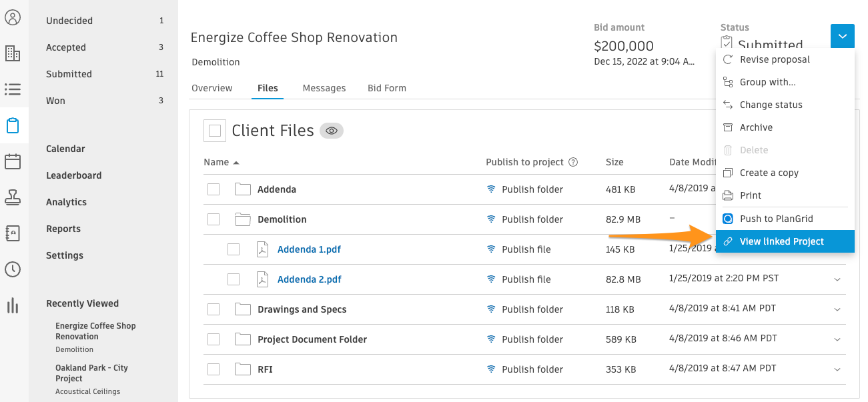Screen dimensions: 868x402
Task: Expand row chevron for Addenda 2.pdf
Action: [x=837, y=279]
